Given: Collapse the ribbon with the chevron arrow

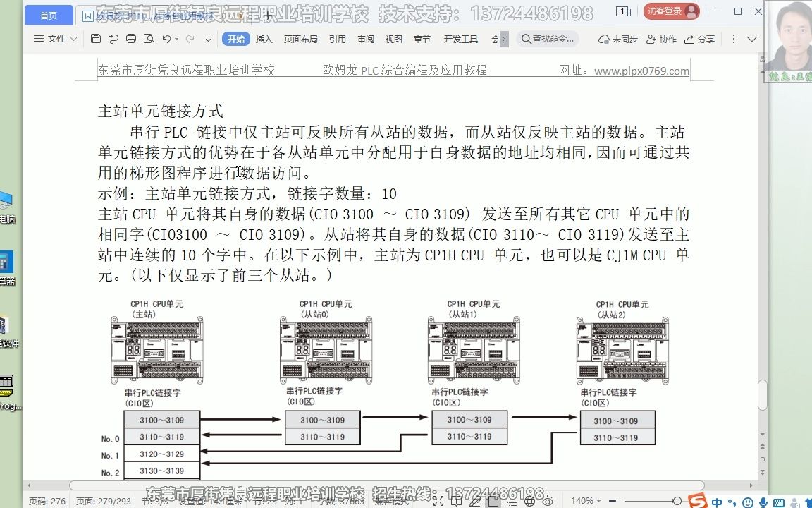Looking at the screenshot, I should tap(750, 39).
